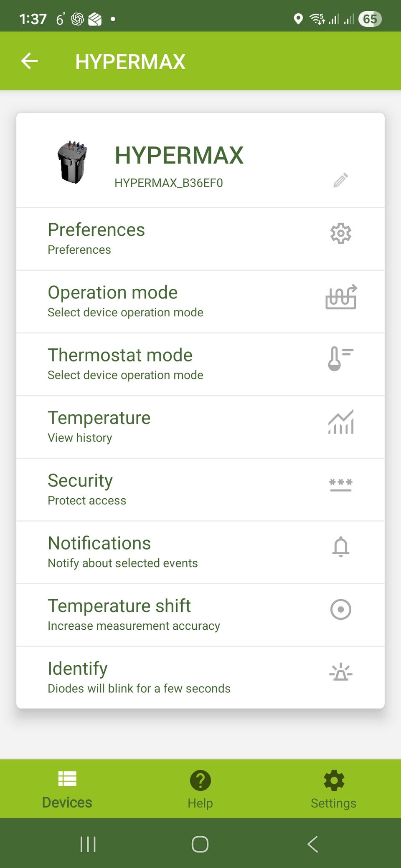Open Notifications for selected events
This screenshot has height=868, width=401.
(123, 552)
